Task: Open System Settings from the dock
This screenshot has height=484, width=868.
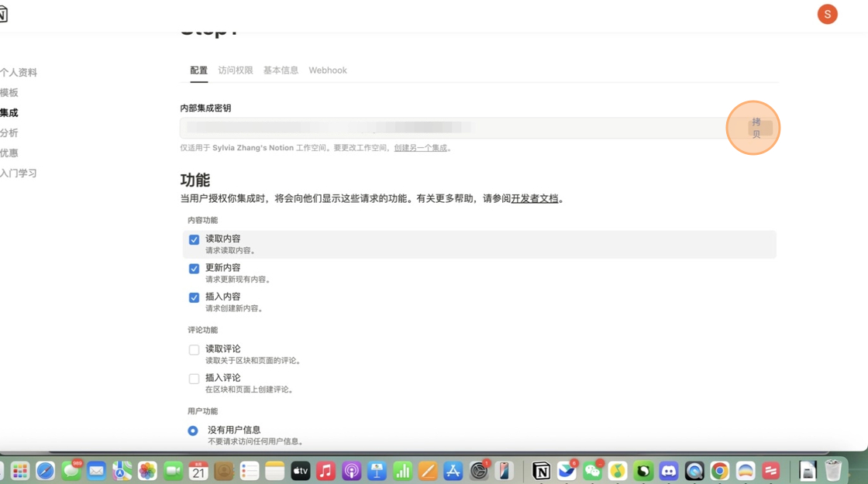Action: click(478, 472)
